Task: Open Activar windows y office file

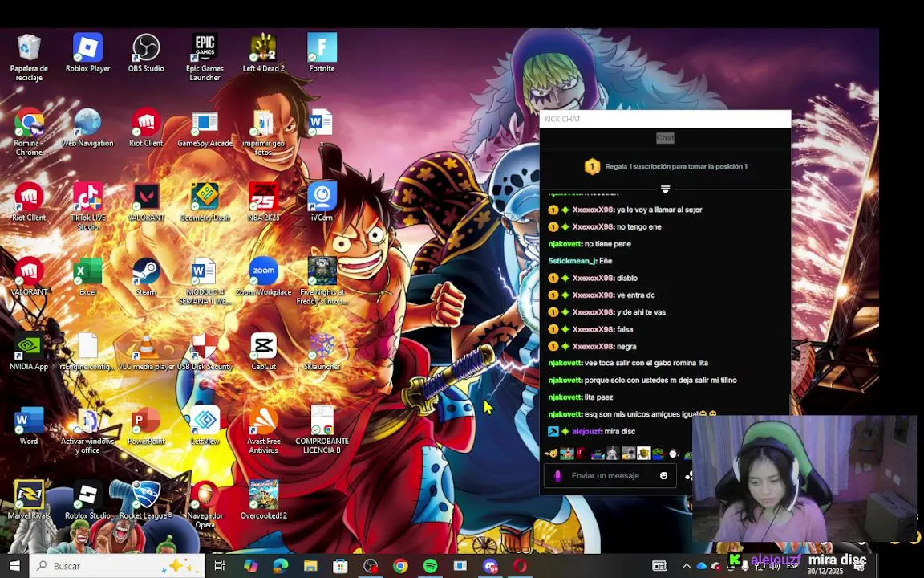Action: click(x=87, y=429)
